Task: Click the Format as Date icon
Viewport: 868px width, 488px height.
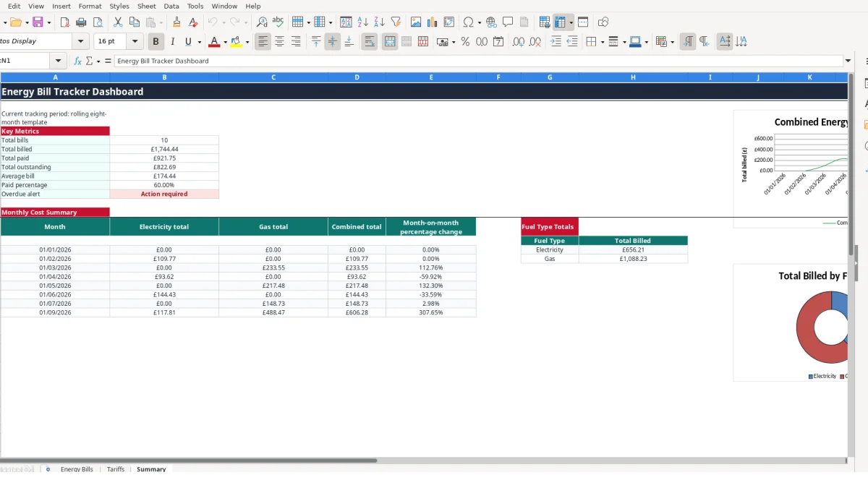Action: tap(498, 42)
